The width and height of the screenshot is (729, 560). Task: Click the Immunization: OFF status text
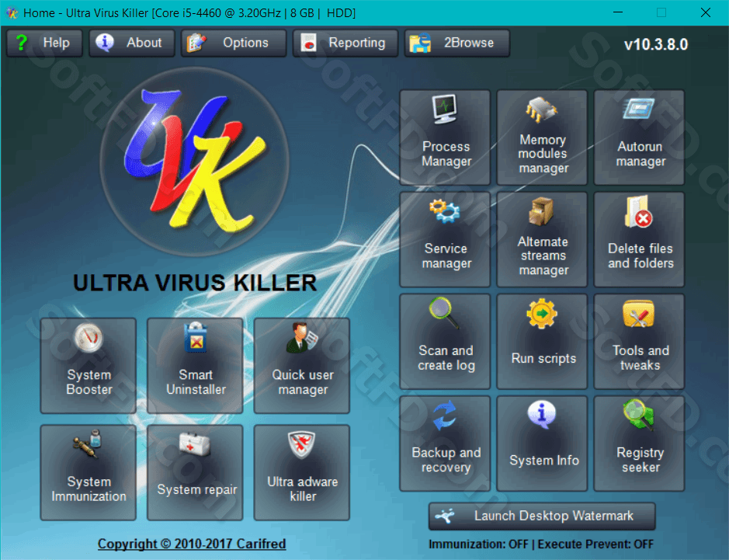[x=478, y=544]
